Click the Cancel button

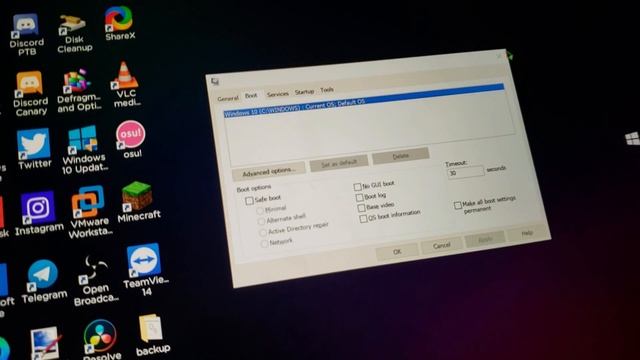point(442,246)
